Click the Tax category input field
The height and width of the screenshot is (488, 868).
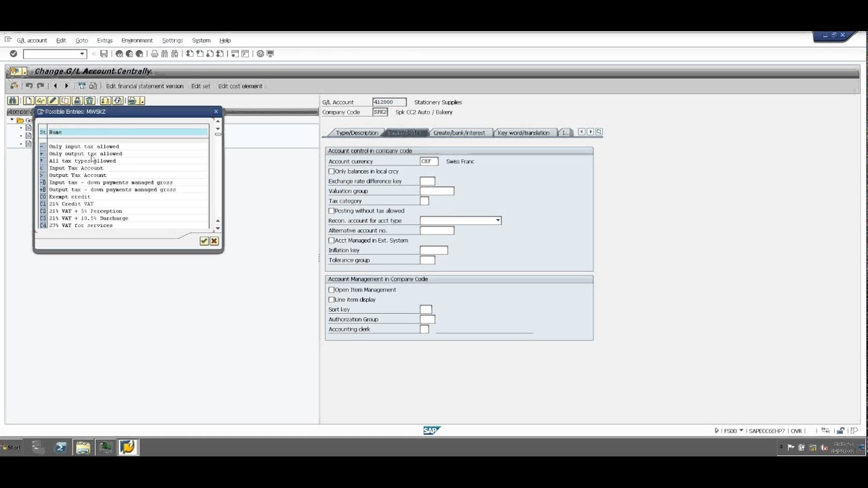pos(424,201)
